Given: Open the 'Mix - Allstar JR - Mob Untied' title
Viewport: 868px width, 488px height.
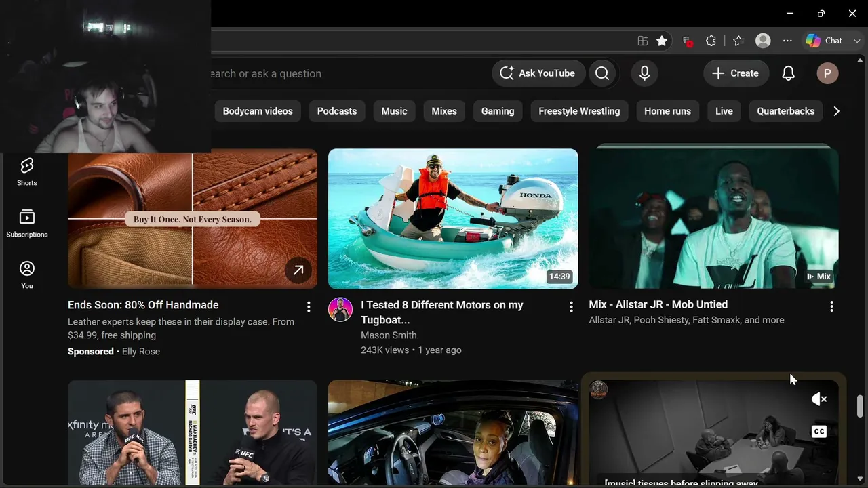Looking at the screenshot, I should point(658,304).
